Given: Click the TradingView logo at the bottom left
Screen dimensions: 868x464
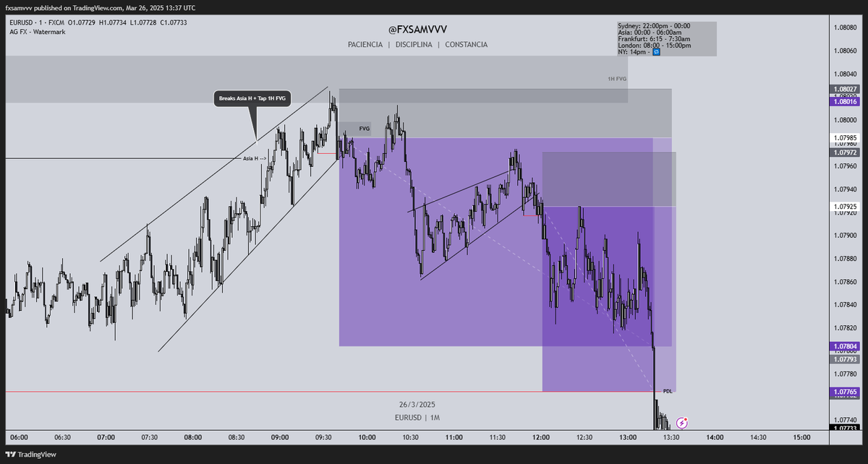Looking at the screenshot, I should (x=31, y=455).
